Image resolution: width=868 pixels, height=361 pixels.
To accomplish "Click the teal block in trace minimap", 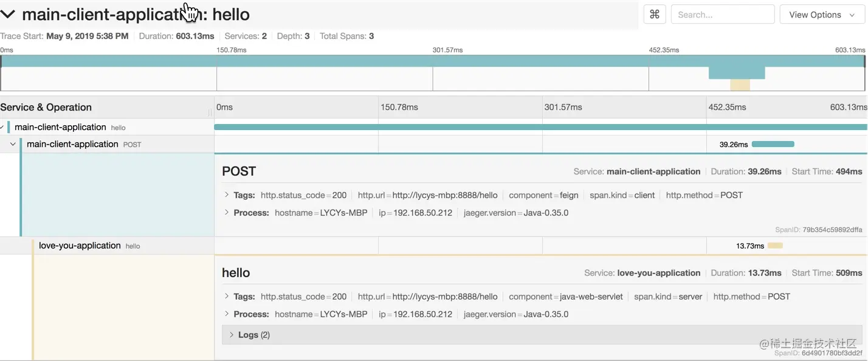I will (x=737, y=73).
